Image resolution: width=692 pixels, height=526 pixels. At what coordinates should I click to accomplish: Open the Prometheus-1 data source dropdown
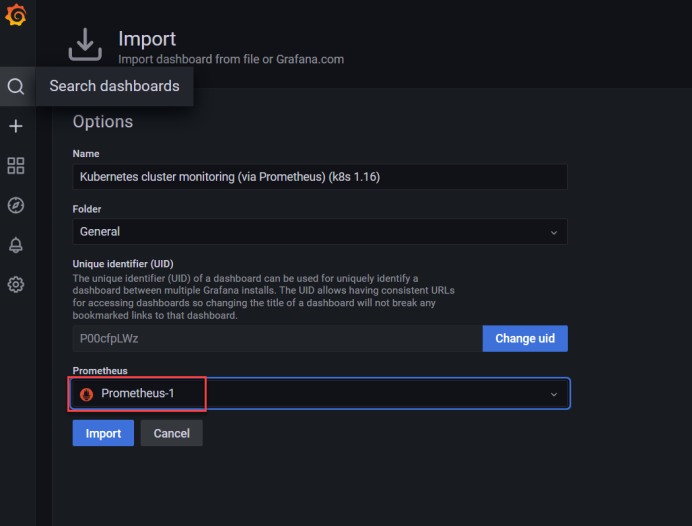point(319,394)
